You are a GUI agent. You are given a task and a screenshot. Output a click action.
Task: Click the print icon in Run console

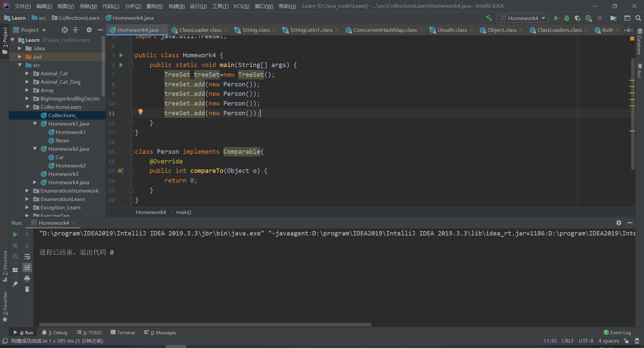tap(27, 278)
